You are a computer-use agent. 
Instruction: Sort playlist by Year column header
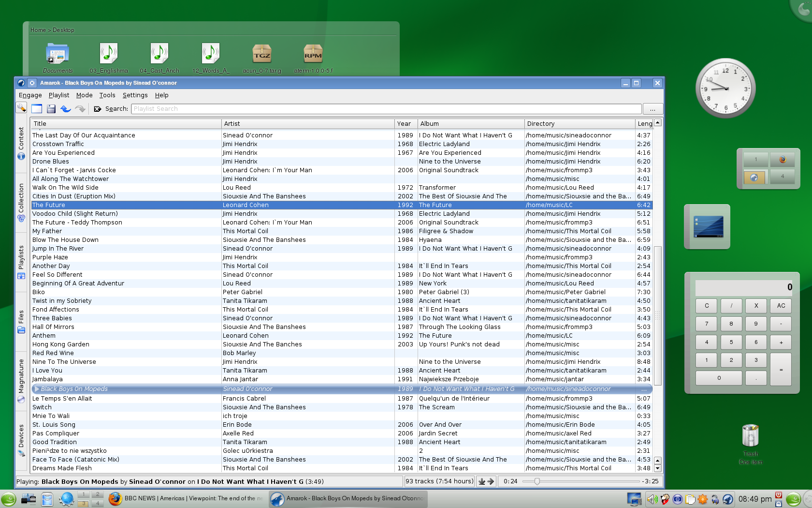tap(406, 124)
